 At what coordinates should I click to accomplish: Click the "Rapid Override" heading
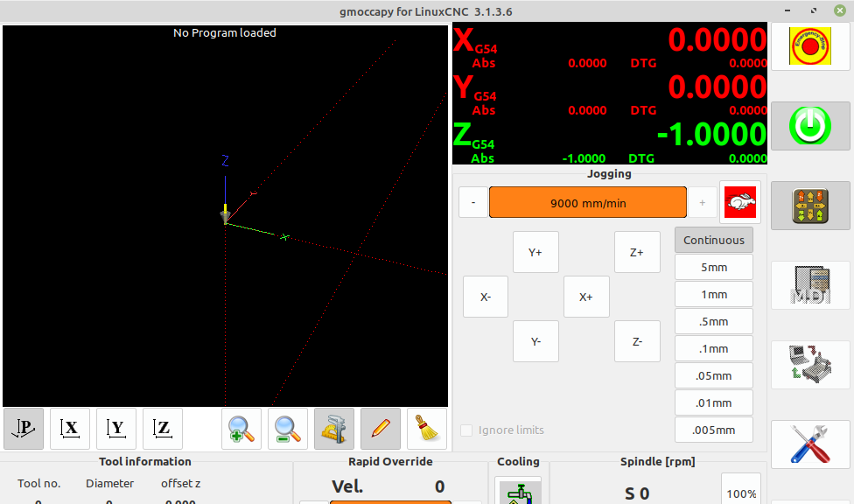390,461
